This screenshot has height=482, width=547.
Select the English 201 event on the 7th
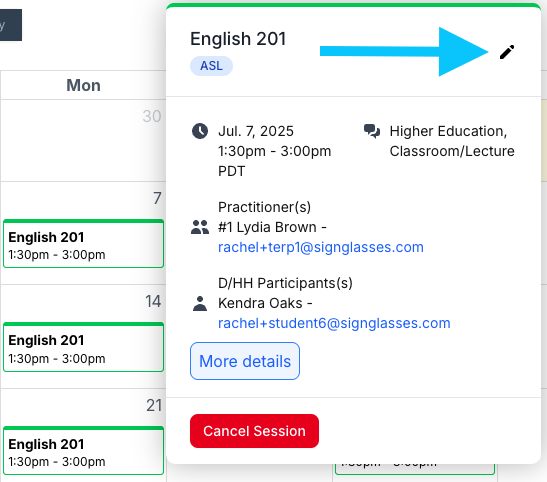pos(83,244)
